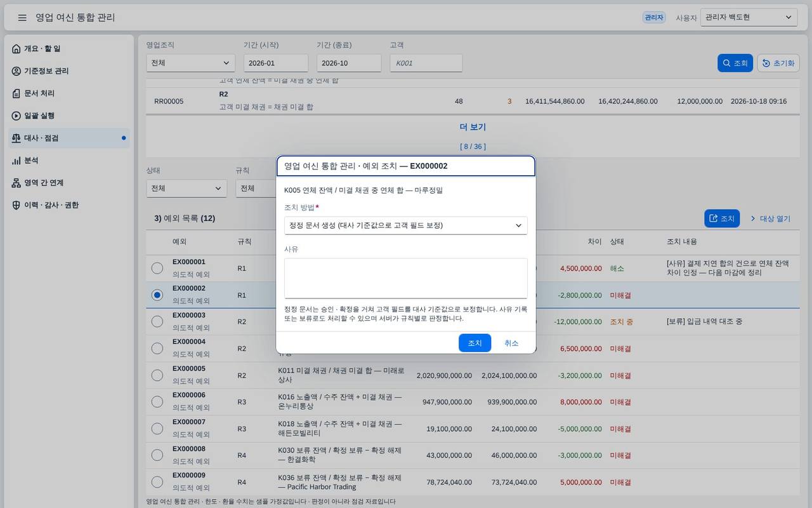Click the reset clock icon on 초기화
The height and width of the screenshot is (508, 812).
point(766,63)
